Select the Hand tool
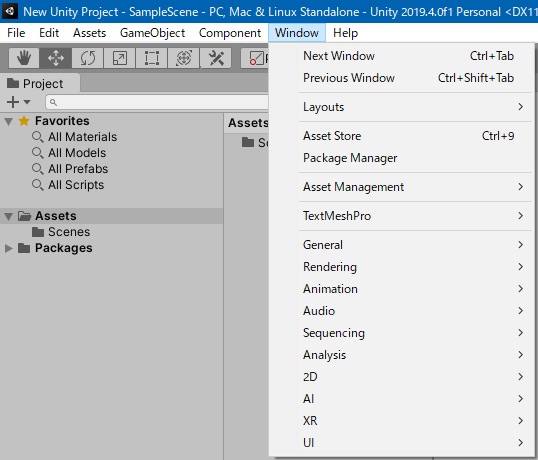Image resolution: width=538 pixels, height=460 pixels. [24, 58]
